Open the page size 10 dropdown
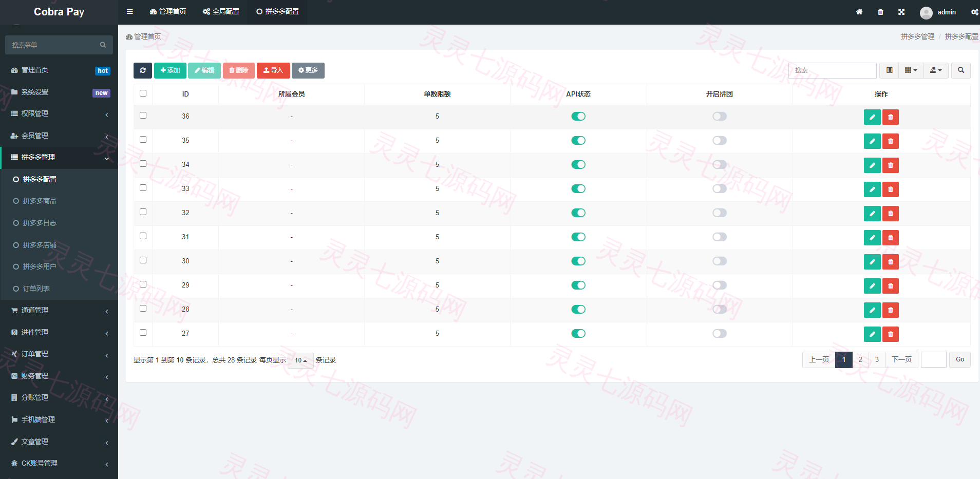The image size is (980, 479). [300, 360]
